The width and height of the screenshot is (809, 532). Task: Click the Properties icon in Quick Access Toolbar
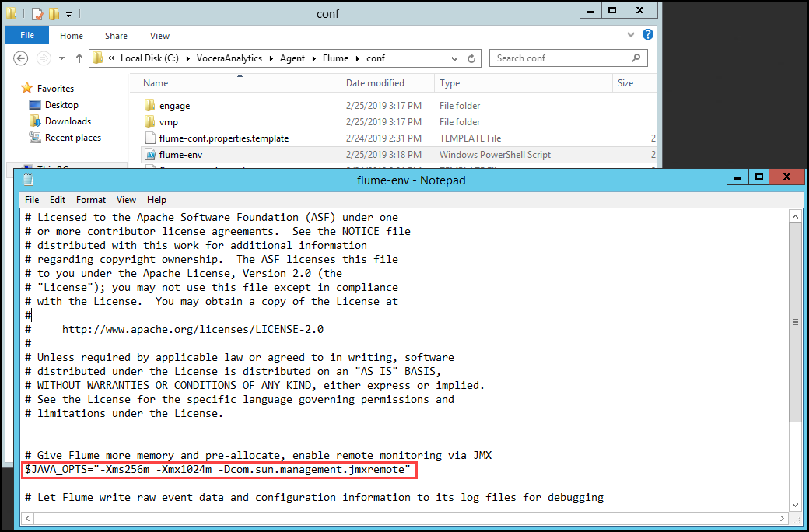point(37,13)
